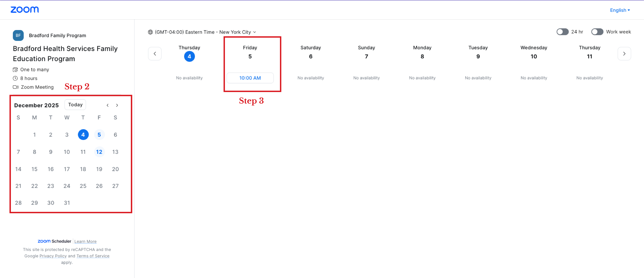Go to the previous week with left arrow
Image resolution: width=644 pixels, height=278 pixels.
tap(155, 54)
